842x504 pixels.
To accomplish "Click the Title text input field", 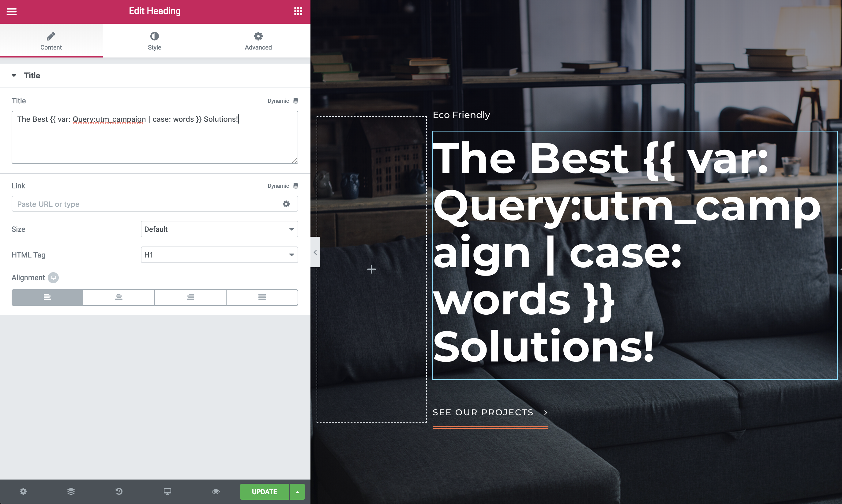I will point(155,137).
